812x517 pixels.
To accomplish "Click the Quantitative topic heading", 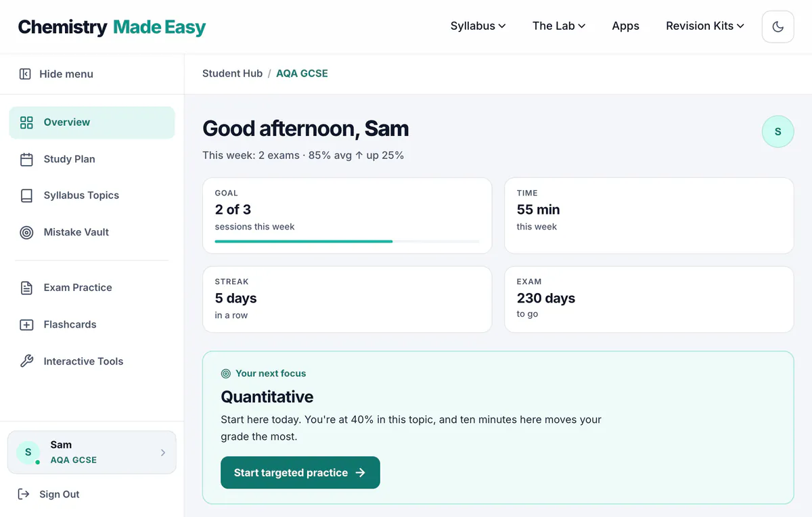I will 267,397.
